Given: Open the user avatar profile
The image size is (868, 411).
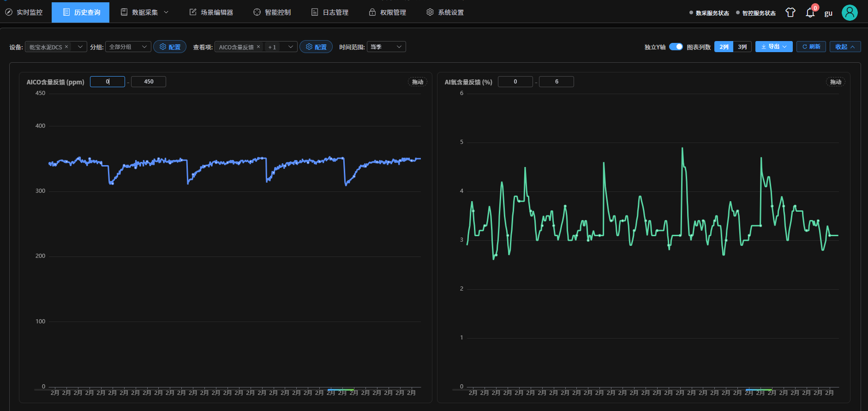Looking at the screenshot, I should click(849, 12).
